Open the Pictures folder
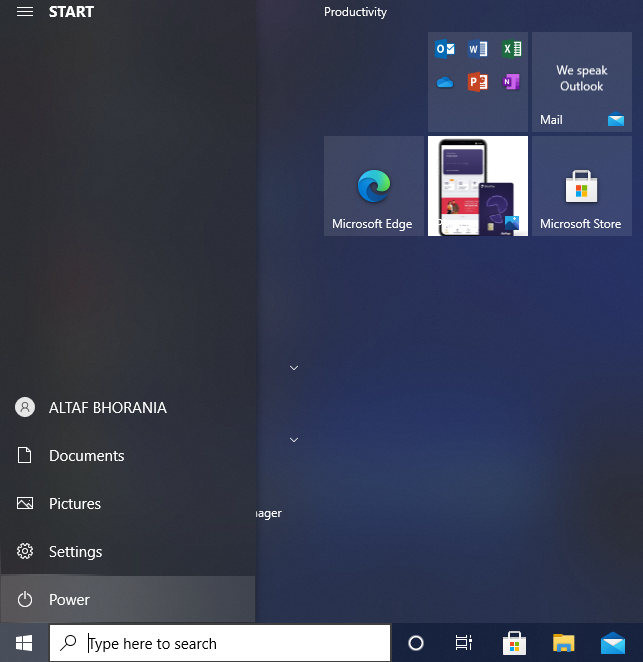Image resolution: width=643 pixels, height=662 pixels. tap(128, 503)
